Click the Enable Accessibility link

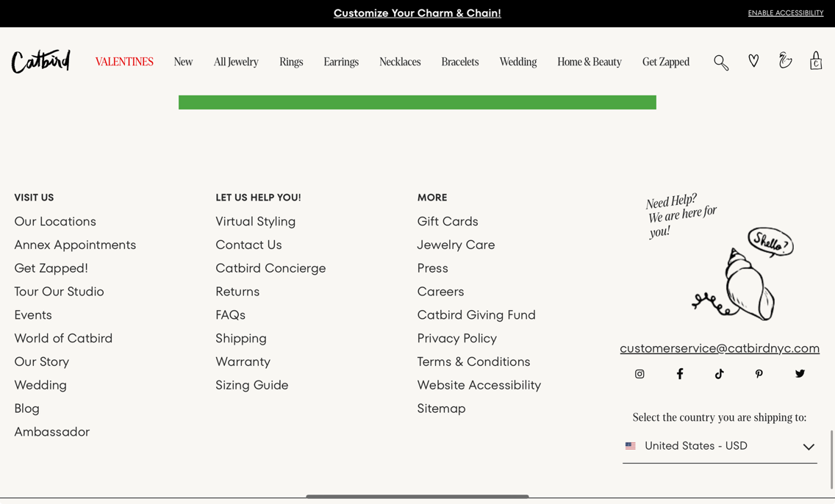click(786, 13)
